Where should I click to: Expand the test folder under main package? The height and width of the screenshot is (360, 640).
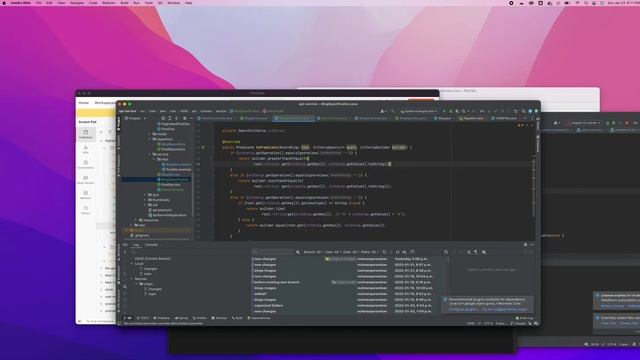(145, 195)
